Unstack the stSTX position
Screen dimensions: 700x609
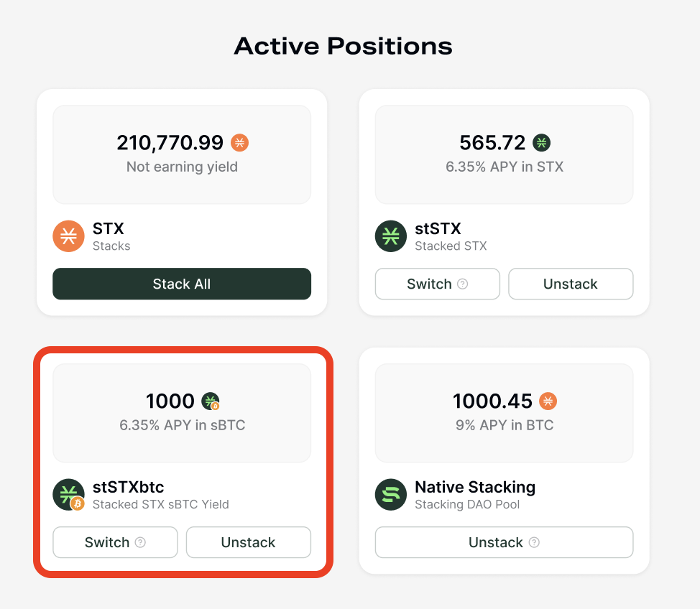click(571, 284)
